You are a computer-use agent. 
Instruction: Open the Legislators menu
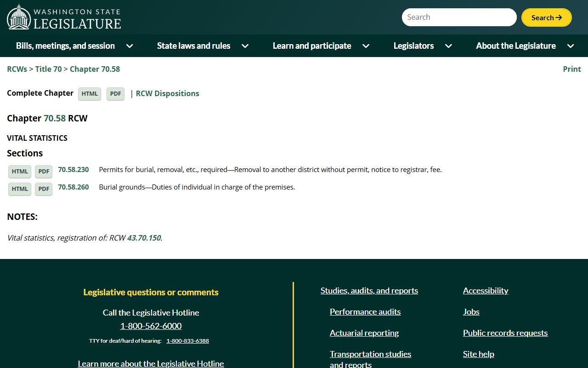coord(423,46)
